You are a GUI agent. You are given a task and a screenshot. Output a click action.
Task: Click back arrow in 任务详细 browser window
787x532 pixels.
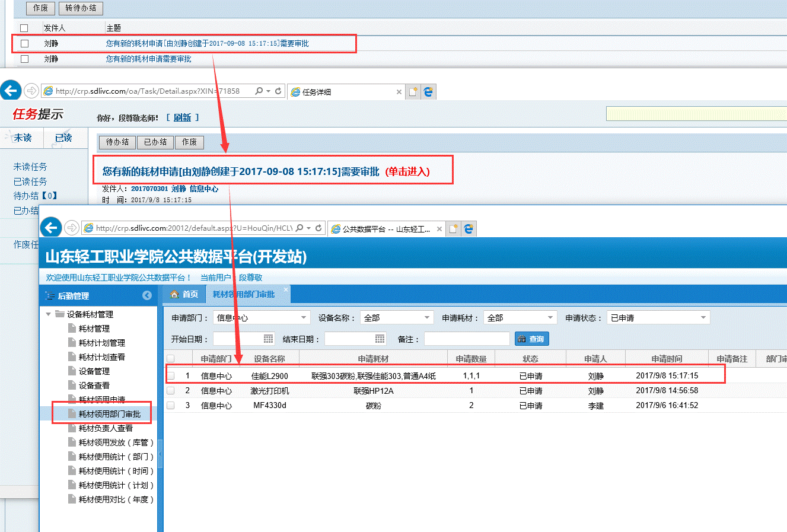coord(11,91)
